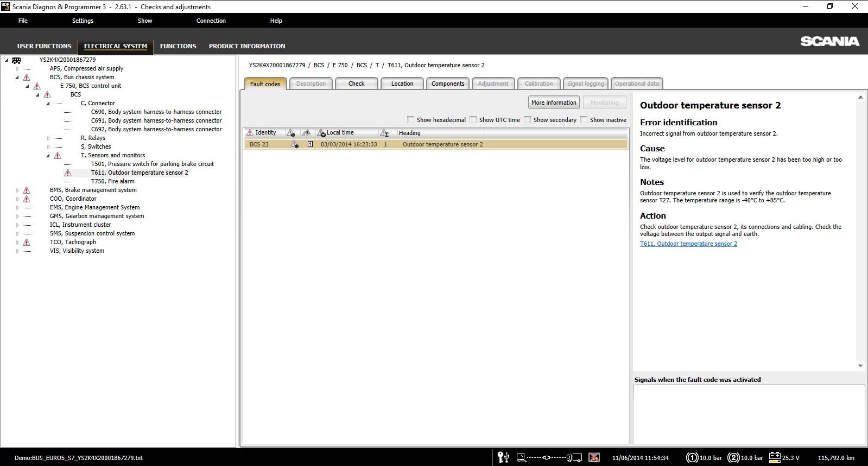This screenshot has width=868, height=466.
Task: Expand the R, Relays tree node
Action: click(x=48, y=138)
